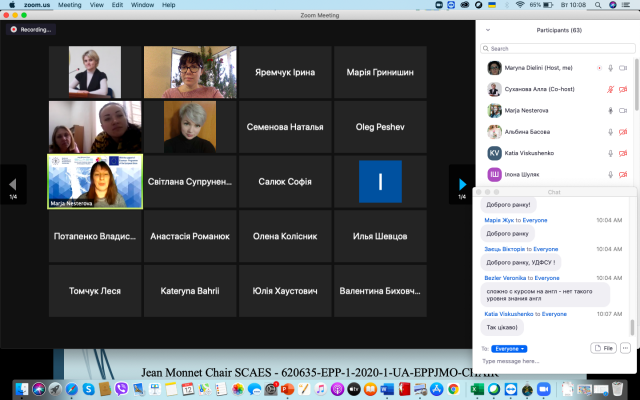Click the participants Search field
Image resolution: width=640 pixels, height=400 pixels.
(558, 48)
